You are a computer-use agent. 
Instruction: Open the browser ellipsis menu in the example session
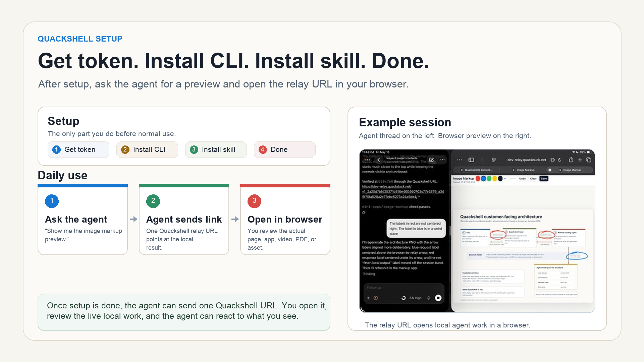pyautogui.click(x=460, y=160)
